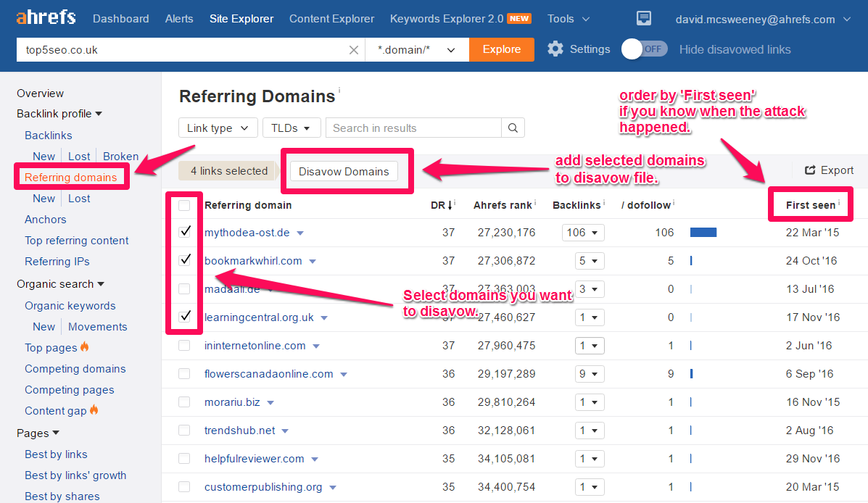Check the morariu.biz checkbox
This screenshot has width=868, height=503.
(184, 402)
